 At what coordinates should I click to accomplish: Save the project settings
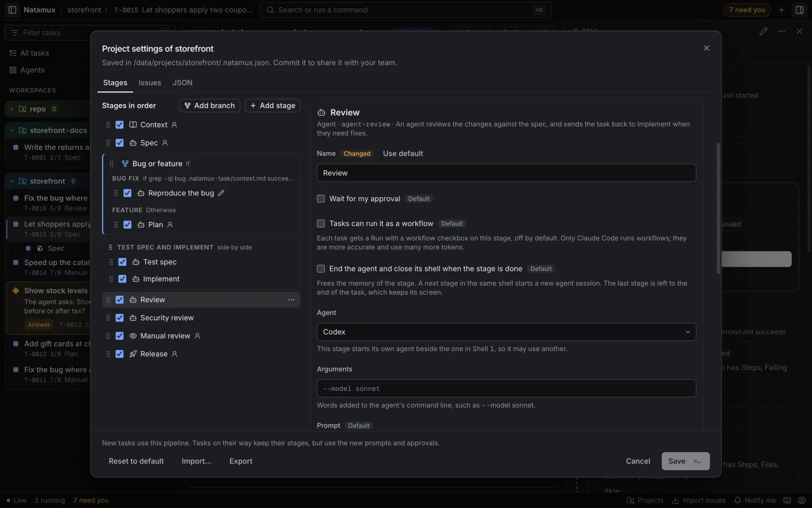coord(686,461)
